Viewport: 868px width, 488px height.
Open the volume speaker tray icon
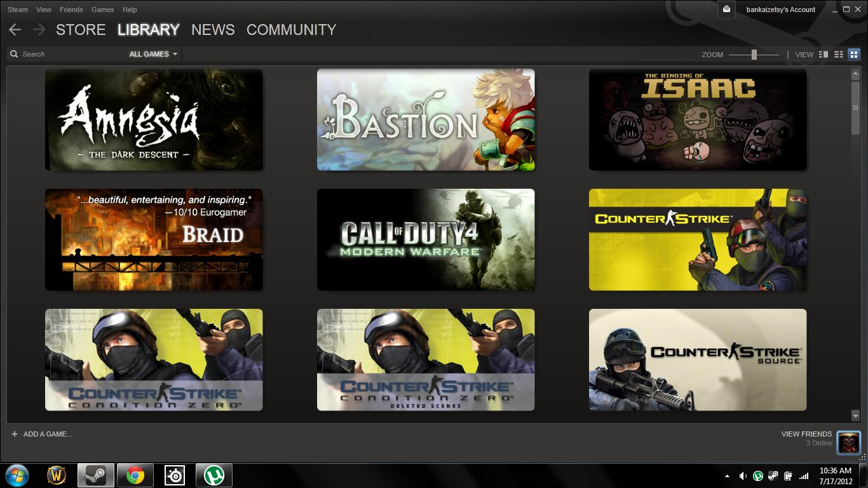pyautogui.click(x=743, y=475)
